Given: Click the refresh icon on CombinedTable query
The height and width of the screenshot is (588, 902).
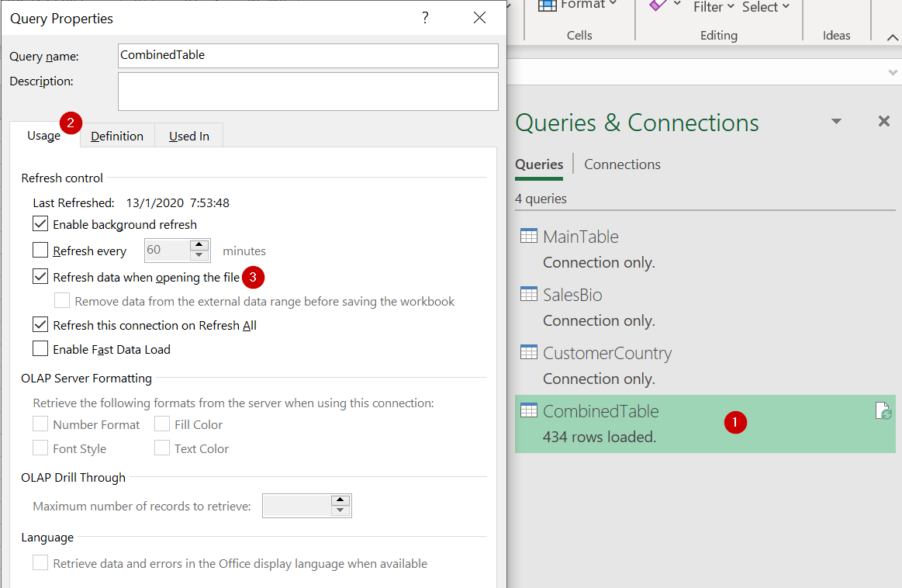Looking at the screenshot, I should 883,411.
